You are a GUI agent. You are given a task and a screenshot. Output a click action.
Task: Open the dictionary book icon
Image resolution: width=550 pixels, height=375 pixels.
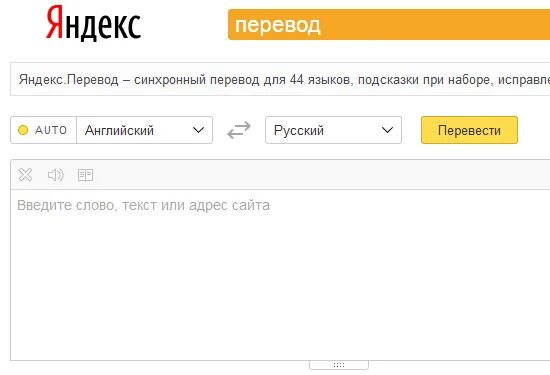coord(85,175)
